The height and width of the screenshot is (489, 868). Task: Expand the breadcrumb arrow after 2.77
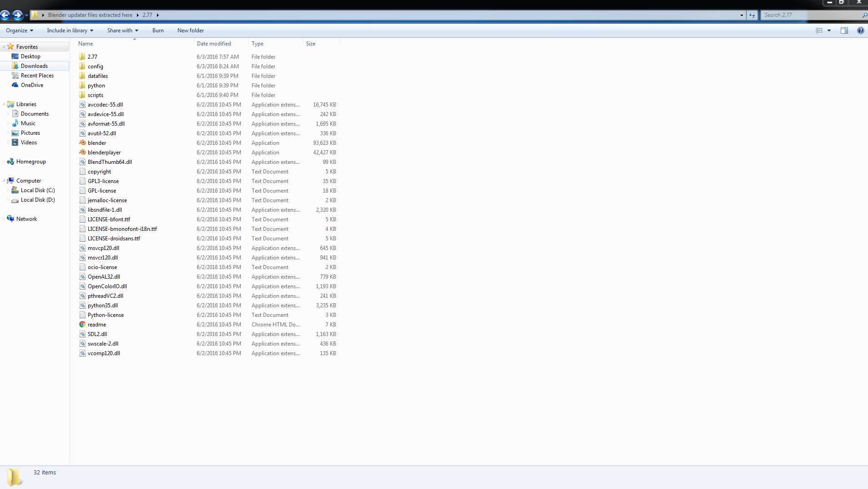[158, 15]
